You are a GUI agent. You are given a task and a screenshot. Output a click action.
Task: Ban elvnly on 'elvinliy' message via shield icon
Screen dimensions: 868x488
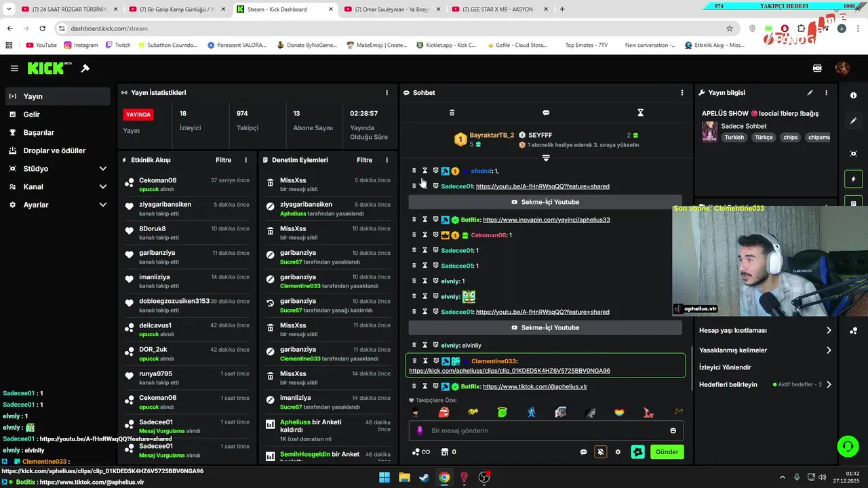coord(435,345)
